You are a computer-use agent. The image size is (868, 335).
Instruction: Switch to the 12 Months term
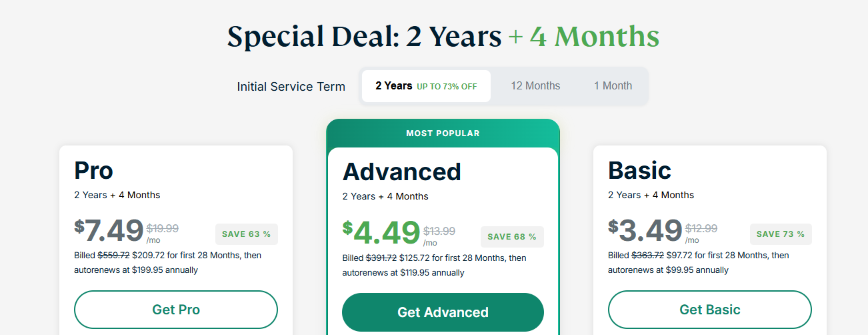pyautogui.click(x=535, y=86)
